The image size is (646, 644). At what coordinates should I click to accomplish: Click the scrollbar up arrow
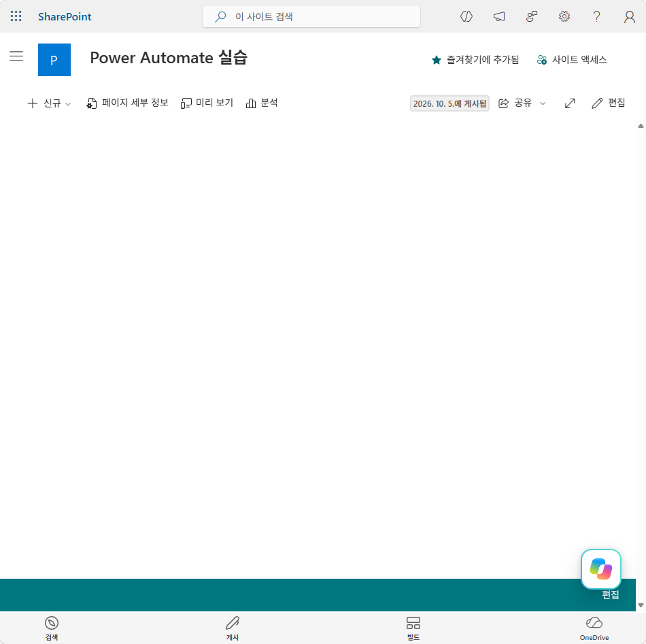[641, 126]
